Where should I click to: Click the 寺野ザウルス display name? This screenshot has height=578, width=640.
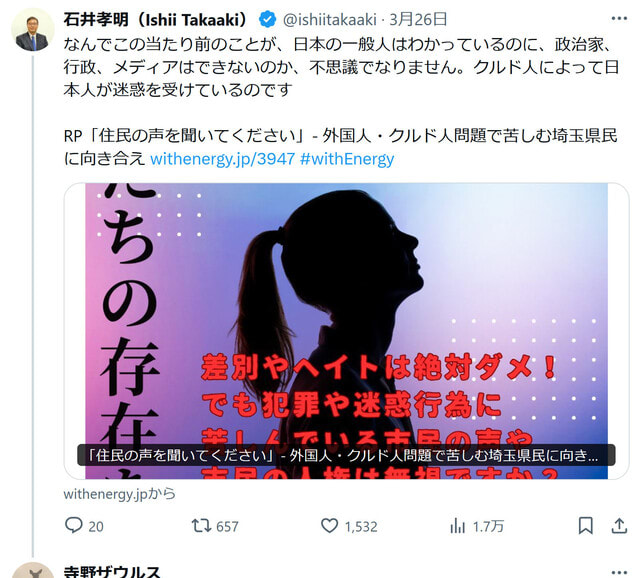pyautogui.click(x=112, y=571)
